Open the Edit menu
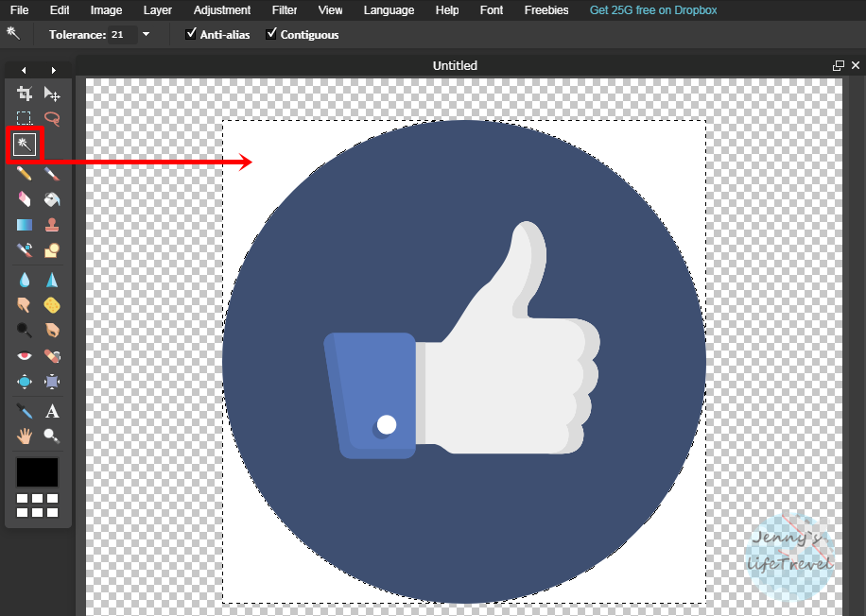The height and width of the screenshot is (616, 866). pos(60,10)
